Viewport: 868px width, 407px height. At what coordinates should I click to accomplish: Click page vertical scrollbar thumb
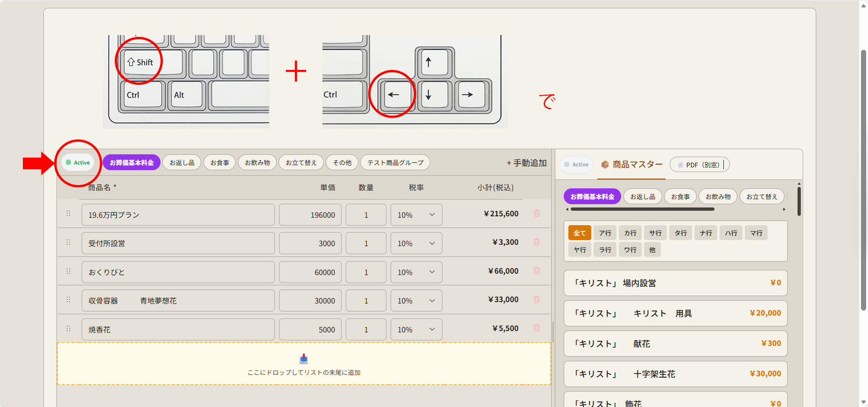pyautogui.click(x=863, y=180)
